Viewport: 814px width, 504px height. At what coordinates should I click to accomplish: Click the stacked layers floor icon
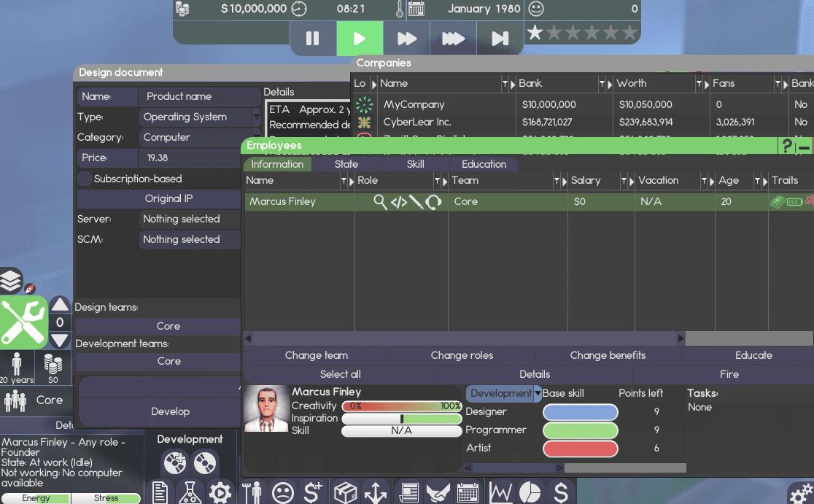coord(11,280)
